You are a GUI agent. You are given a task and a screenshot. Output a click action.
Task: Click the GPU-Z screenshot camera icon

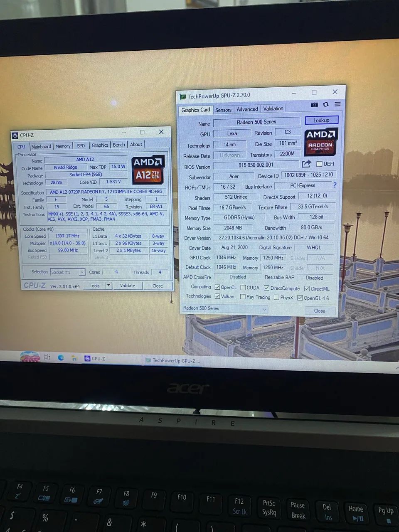[x=314, y=104]
